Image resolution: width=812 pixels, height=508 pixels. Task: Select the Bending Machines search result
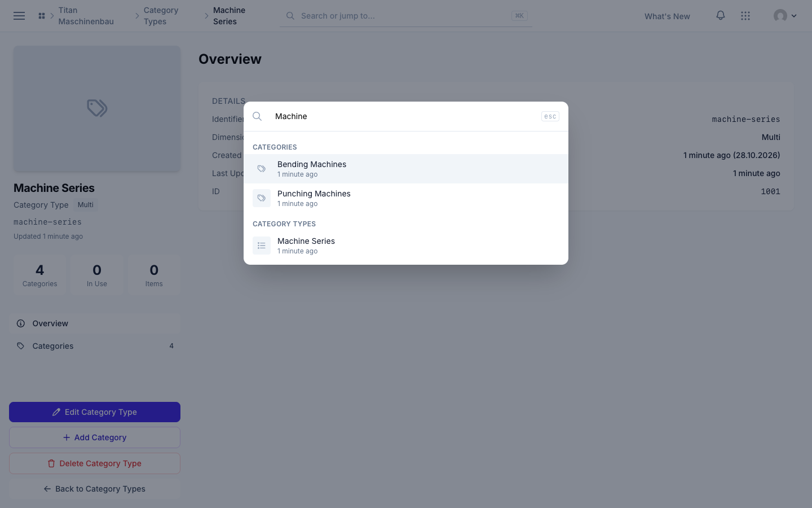406,169
